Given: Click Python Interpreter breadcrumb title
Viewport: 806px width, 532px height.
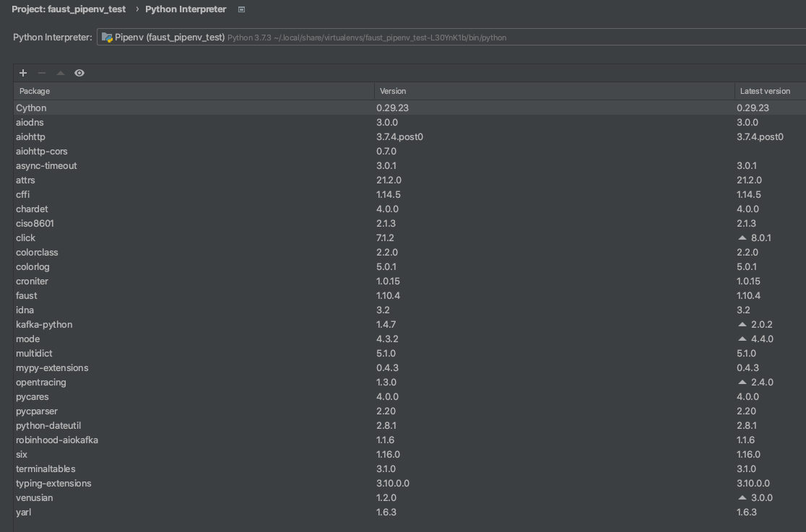Looking at the screenshot, I should point(186,9).
